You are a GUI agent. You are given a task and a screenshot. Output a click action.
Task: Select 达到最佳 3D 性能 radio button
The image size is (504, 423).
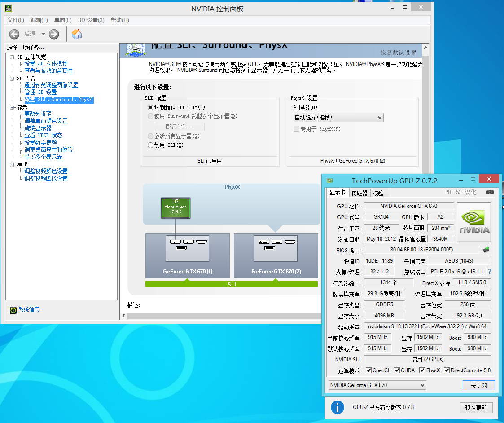[x=150, y=107]
